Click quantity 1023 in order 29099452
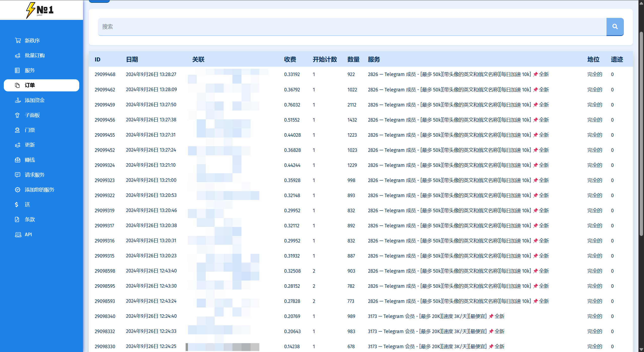Viewport: 644px width, 352px height. point(352,150)
